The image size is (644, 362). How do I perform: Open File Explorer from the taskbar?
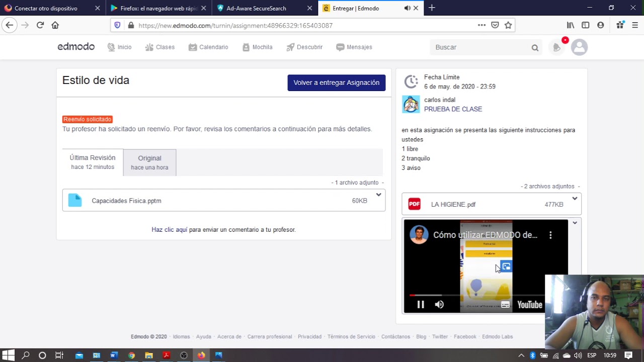[149, 355]
